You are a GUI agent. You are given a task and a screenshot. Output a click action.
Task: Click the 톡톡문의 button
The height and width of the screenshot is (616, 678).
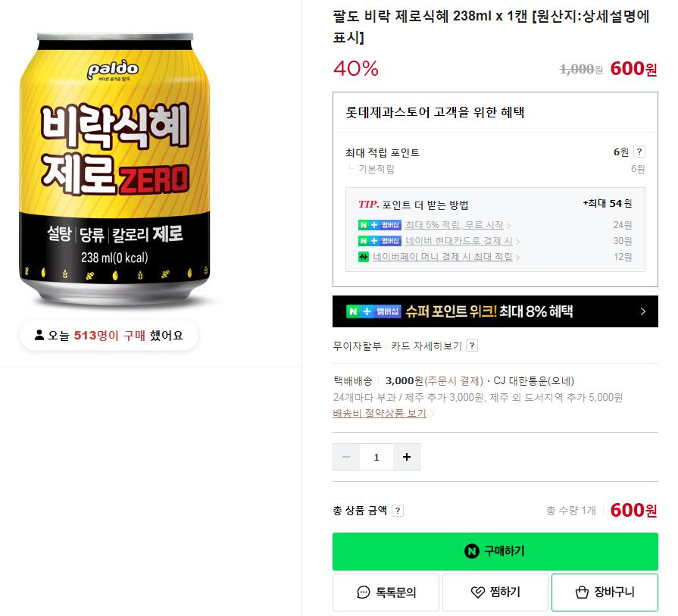(x=386, y=593)
